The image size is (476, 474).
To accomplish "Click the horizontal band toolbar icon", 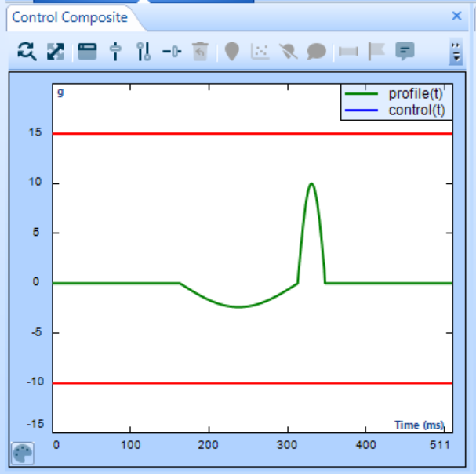I will [x=348, y=52].
